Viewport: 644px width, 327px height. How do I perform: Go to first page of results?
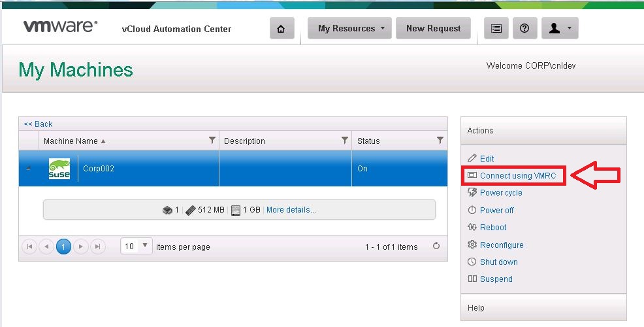[29, 247]
